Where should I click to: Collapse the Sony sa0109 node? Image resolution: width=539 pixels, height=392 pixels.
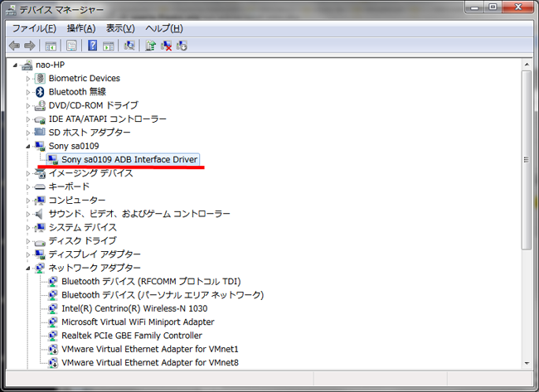point(28,147)
